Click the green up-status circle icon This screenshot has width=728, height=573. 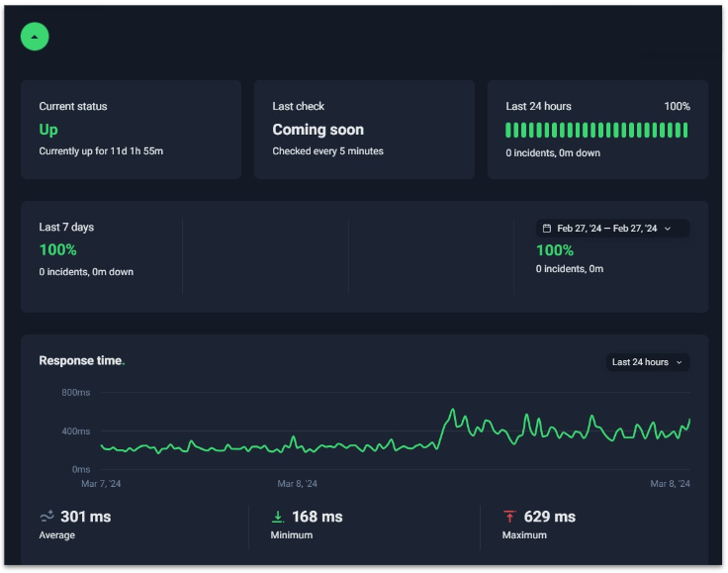point(35,37)
